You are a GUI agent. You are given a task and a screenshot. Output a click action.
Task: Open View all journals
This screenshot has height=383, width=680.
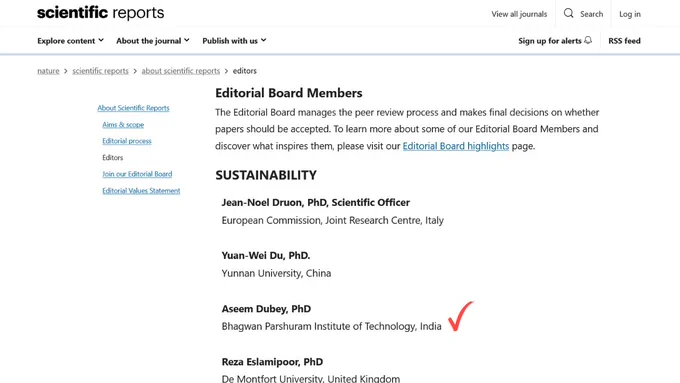[x=519, y=14]
